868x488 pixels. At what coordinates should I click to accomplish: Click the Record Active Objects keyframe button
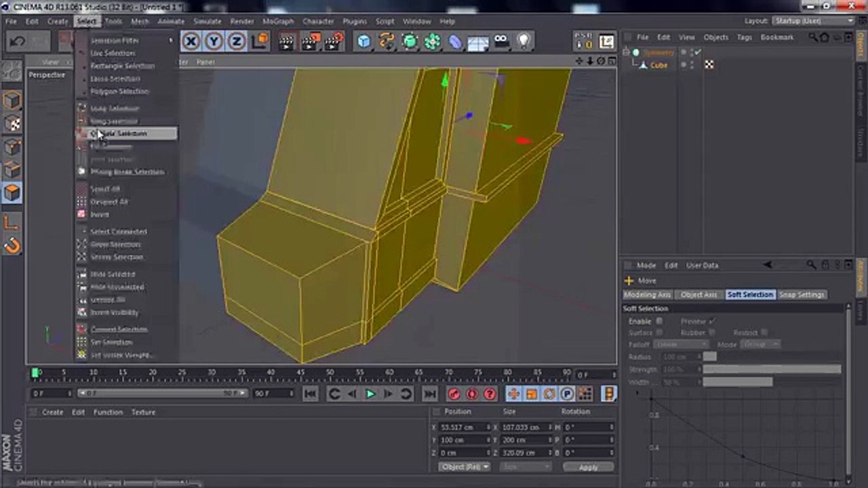click(x=454, y=394)
